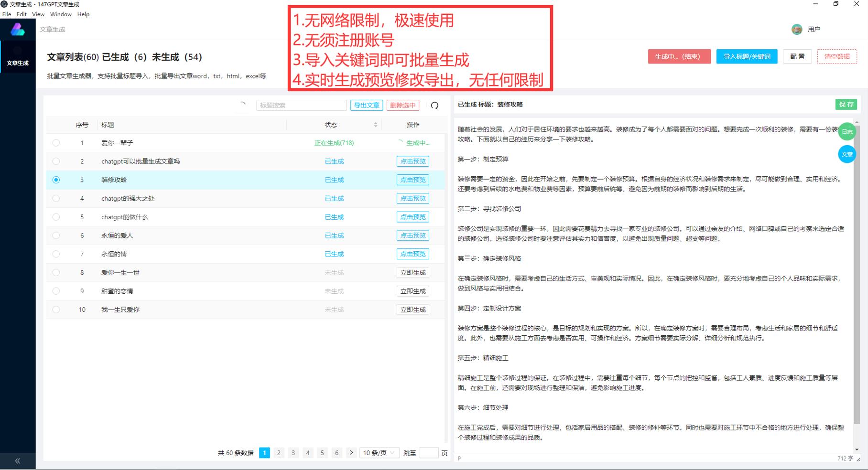
Task: Click the 标题搜索 search input field
Action: [x=301, y=105]
